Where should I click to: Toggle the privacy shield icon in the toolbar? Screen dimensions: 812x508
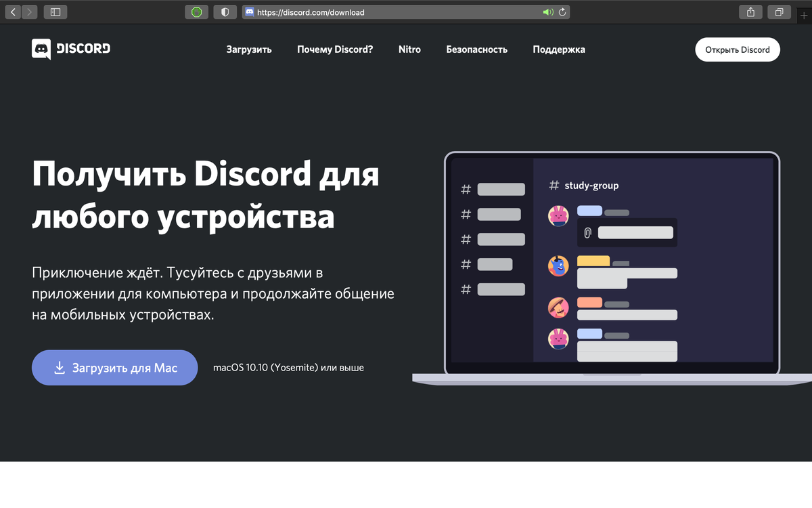[x=223, y=12]
